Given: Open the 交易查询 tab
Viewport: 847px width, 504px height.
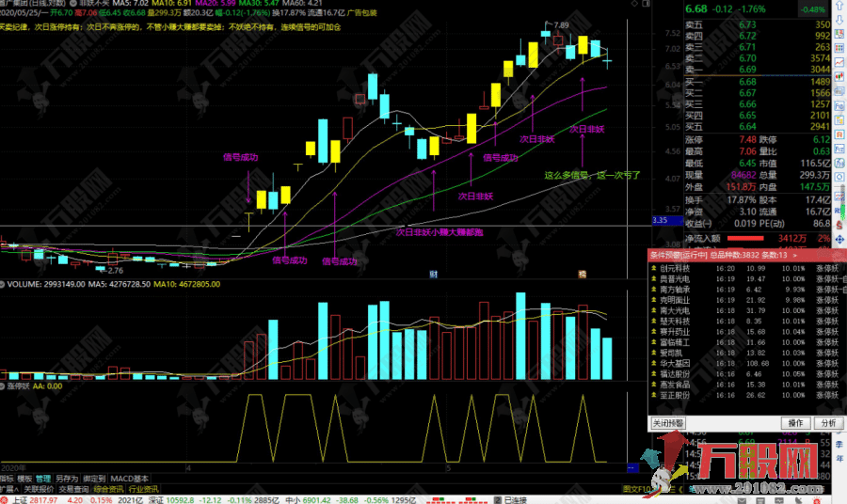Looking at the screenshot, I should click(x=73, y=490).
